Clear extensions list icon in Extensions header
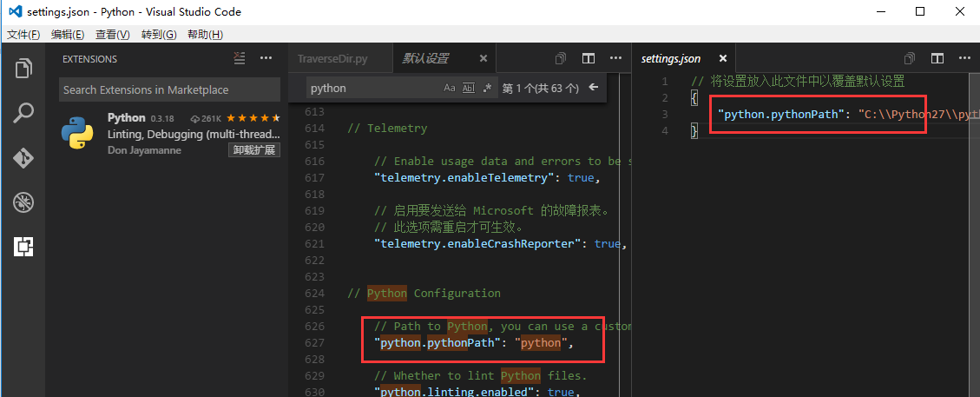 tap(240, 58)
